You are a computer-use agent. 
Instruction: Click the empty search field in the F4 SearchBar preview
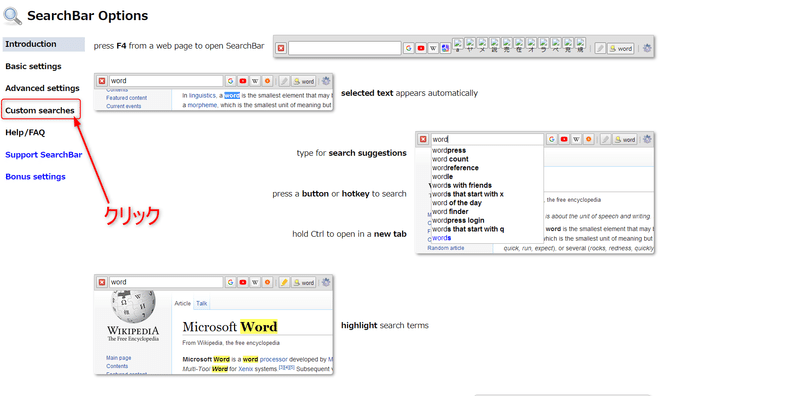click(x=345, y=48)
